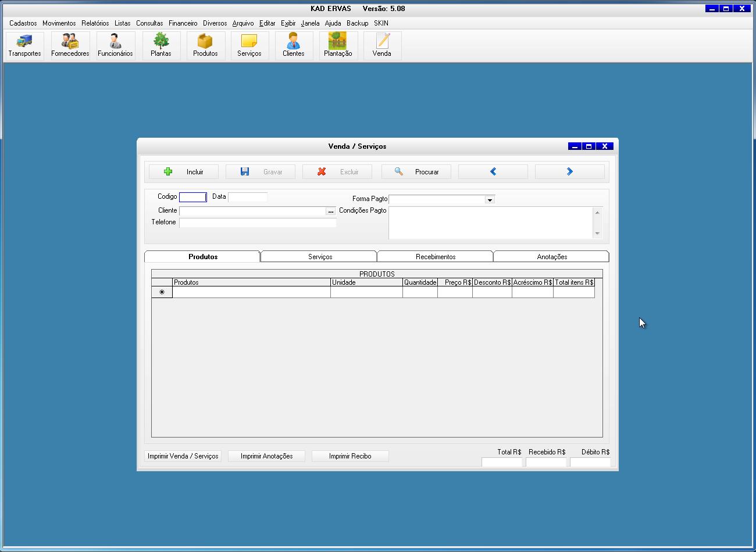Minimize the Venda / Serviços window

[575, 146]
